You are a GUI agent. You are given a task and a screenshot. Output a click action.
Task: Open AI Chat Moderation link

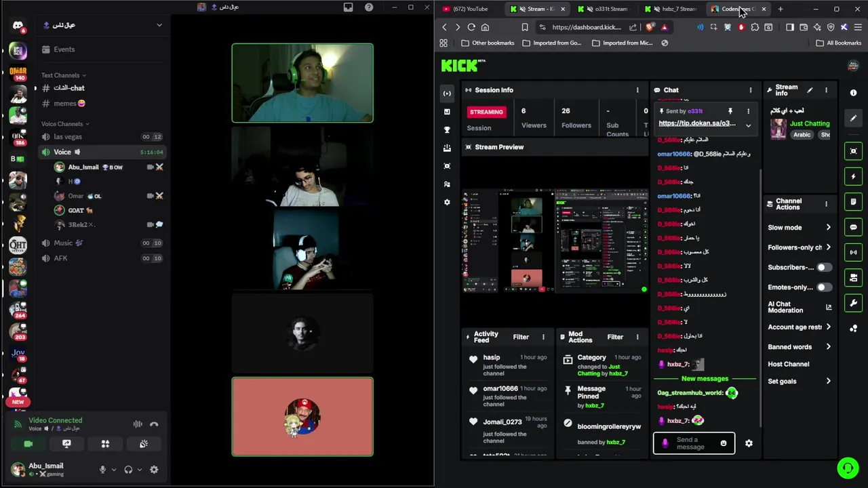[x=800, y=307]
